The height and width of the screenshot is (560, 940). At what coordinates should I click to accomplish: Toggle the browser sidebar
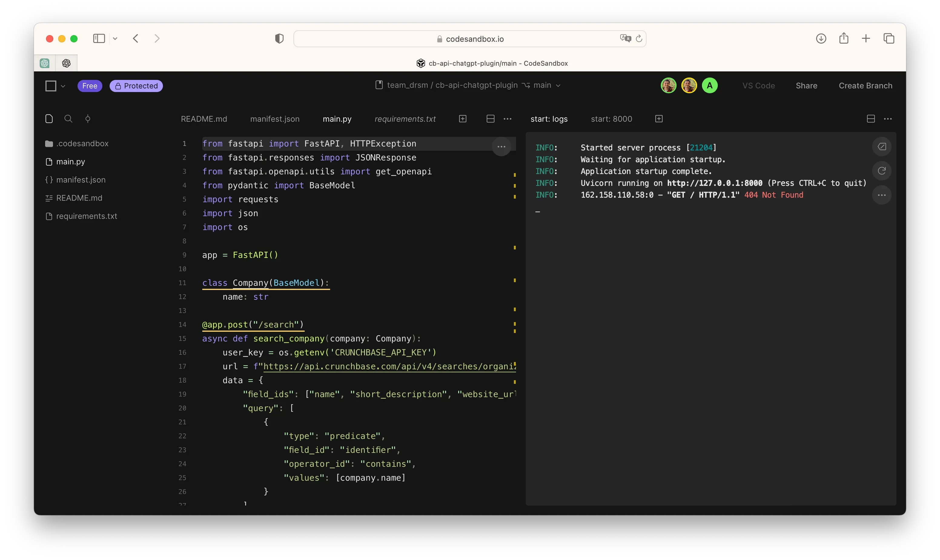point(98,38)
